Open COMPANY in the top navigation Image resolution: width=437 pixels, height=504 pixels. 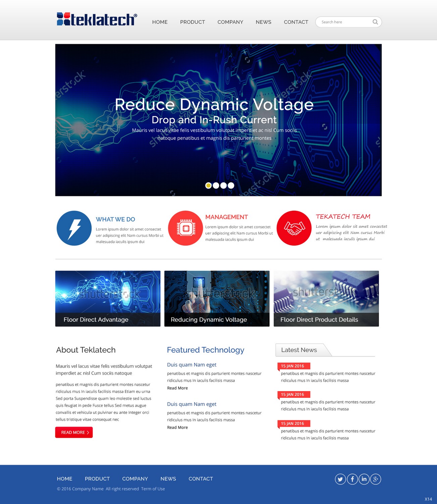click(x=230, y=22)
